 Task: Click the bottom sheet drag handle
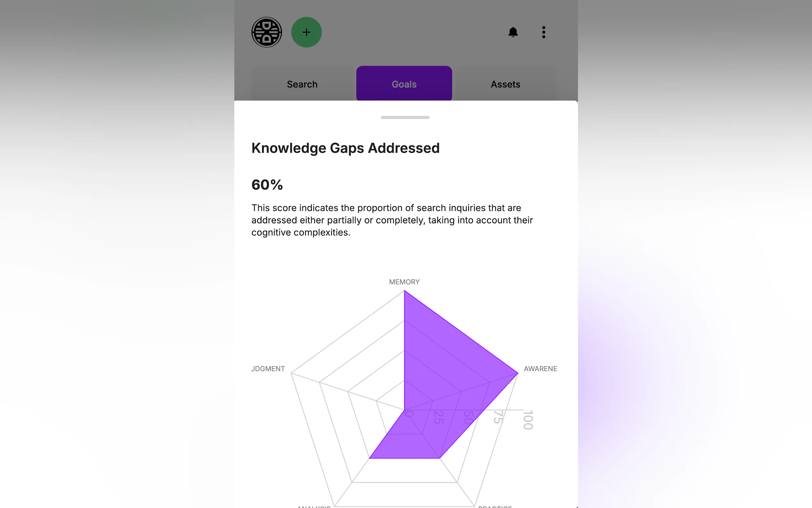coord(405,117)
